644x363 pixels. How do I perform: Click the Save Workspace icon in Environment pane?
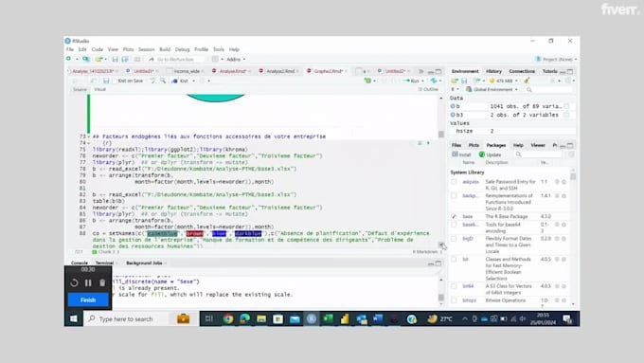tap(464, 81)
